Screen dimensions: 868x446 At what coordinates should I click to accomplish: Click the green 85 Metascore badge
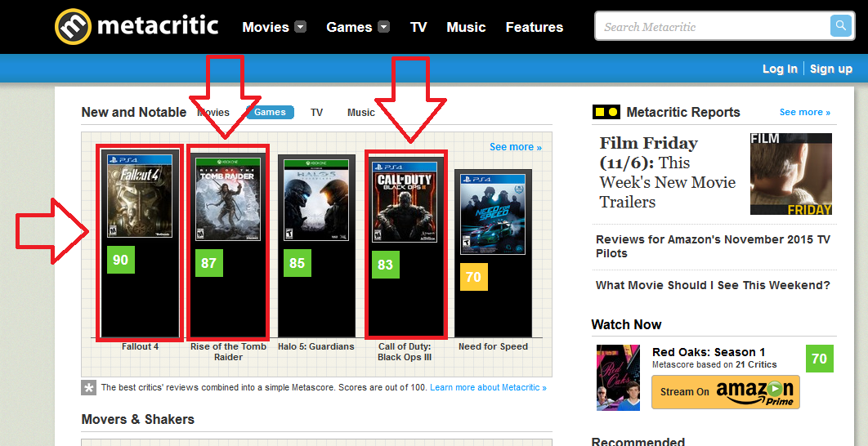pyautogui.click(x=298, y=263)
